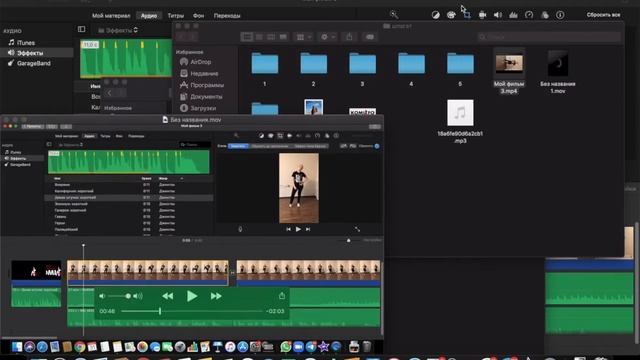Select folder named 2 in Finder
Viewport: 640px width, 360px height.
pos(313,64)
